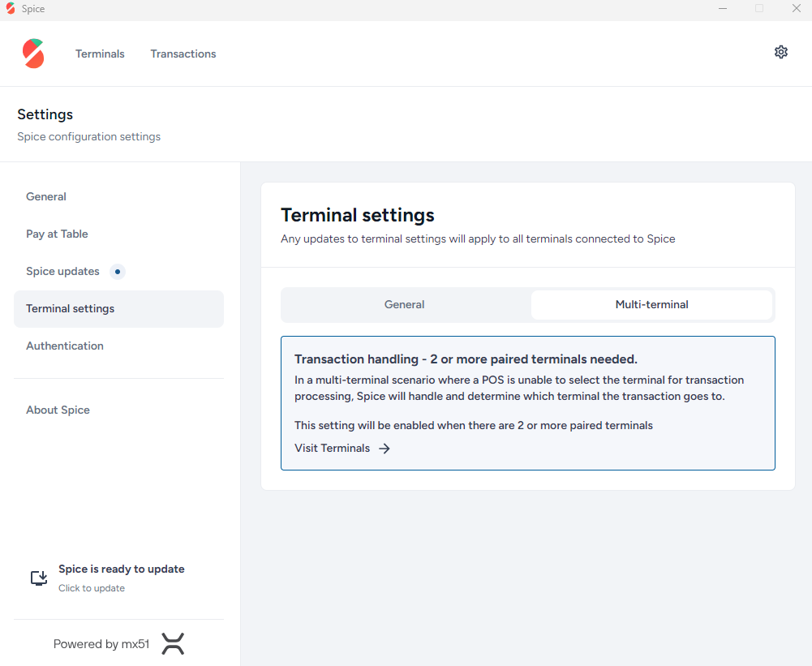The image size is (812, 666).
Task: Click the 'Click to update' text
Action: point(92,588)
